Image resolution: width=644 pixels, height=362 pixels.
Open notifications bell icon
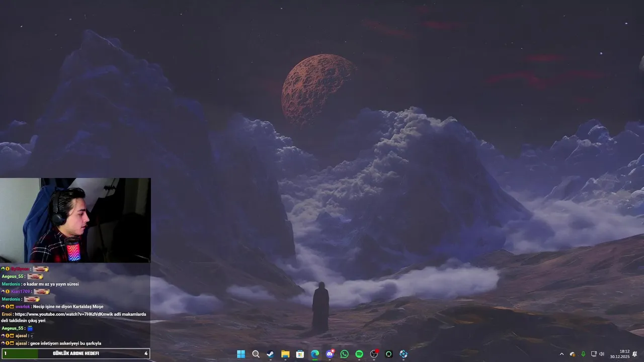tap(635, 354)
